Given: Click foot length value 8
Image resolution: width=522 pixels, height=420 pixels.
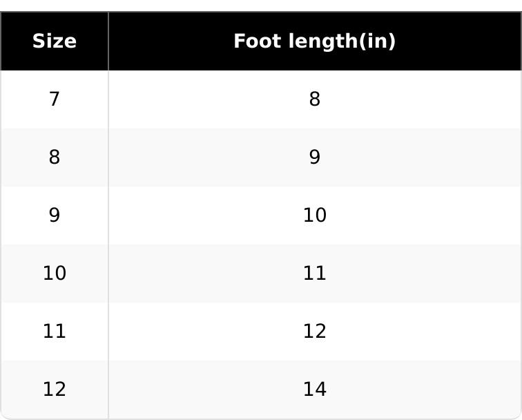Looking at the screenshot, I should (x=314, y=99).
